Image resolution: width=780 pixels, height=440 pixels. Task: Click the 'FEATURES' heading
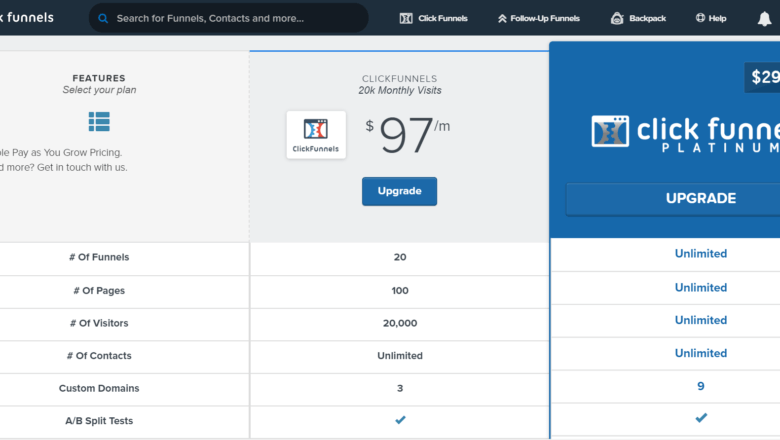click(99, 78)
